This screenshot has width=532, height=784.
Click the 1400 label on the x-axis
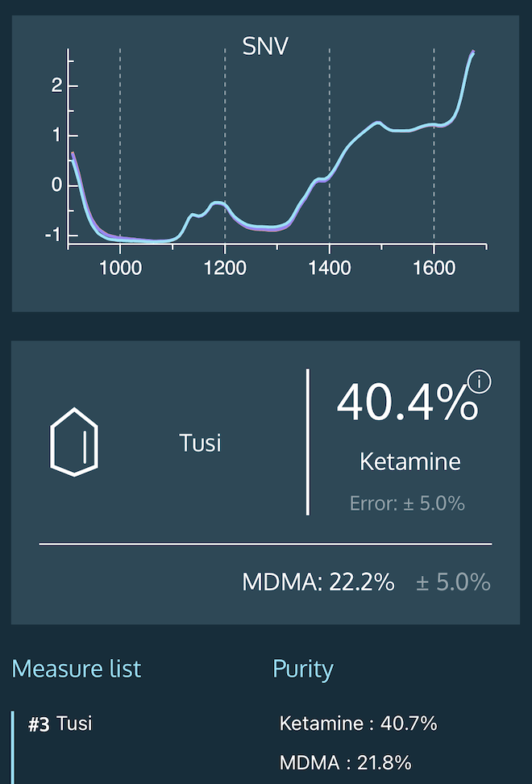click(330, 268)
